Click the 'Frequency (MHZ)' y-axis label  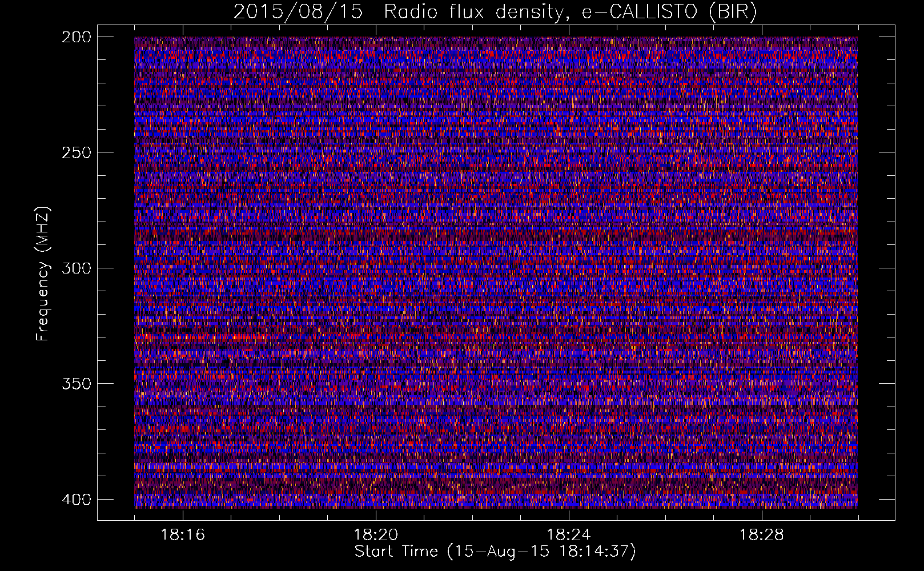(x=43, y=274)
